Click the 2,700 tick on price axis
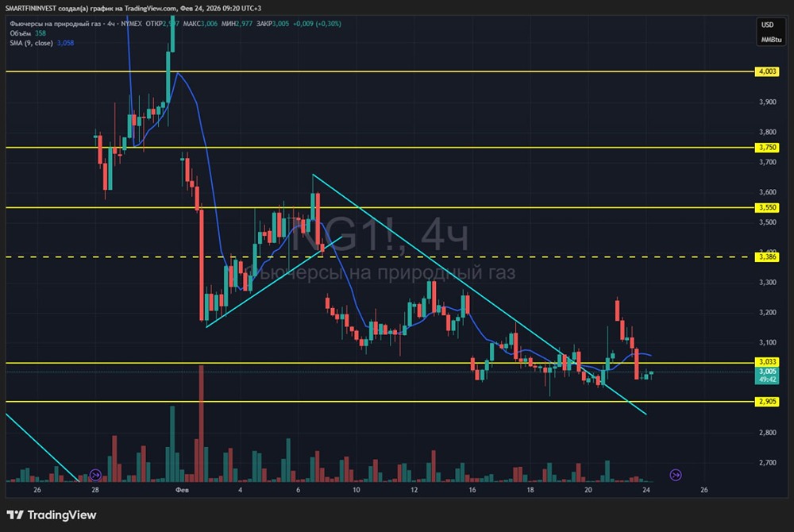This screenshot has width=794, height=532. point(768,463)
